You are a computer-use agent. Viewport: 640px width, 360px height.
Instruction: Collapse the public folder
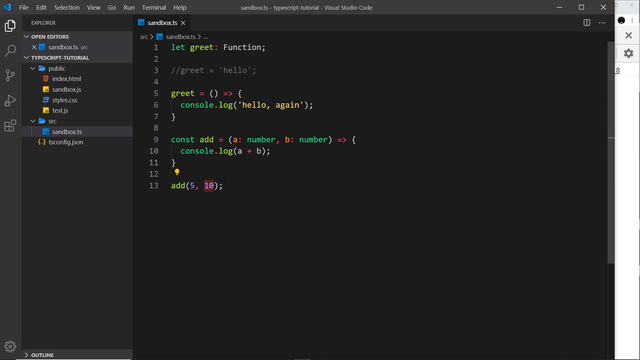(x=33, y=69)
